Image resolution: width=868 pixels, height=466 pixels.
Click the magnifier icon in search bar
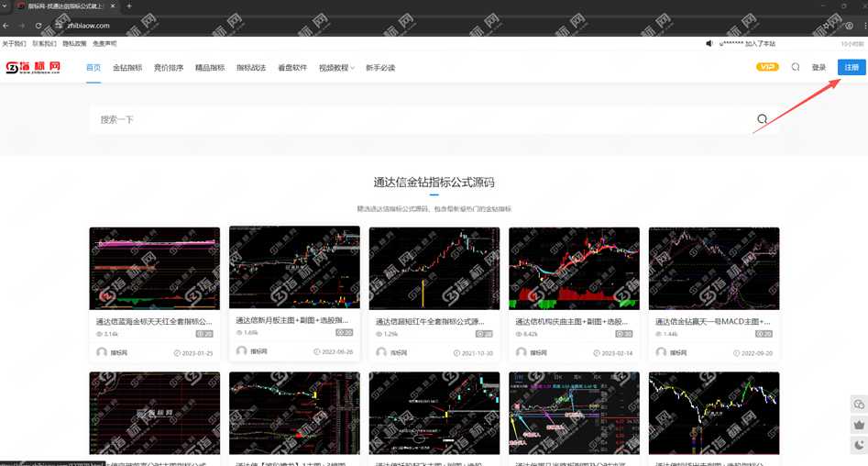tap(762, 119)
